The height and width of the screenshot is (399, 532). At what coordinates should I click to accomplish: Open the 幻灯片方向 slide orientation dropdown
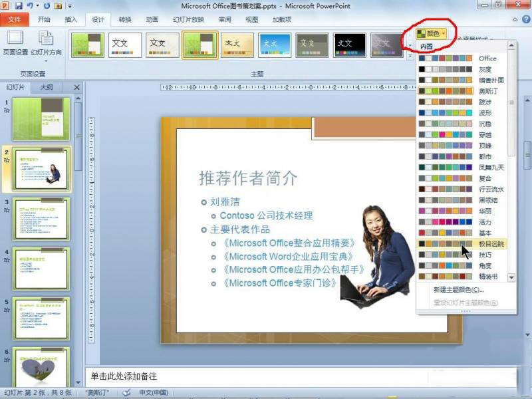(46, 46)
